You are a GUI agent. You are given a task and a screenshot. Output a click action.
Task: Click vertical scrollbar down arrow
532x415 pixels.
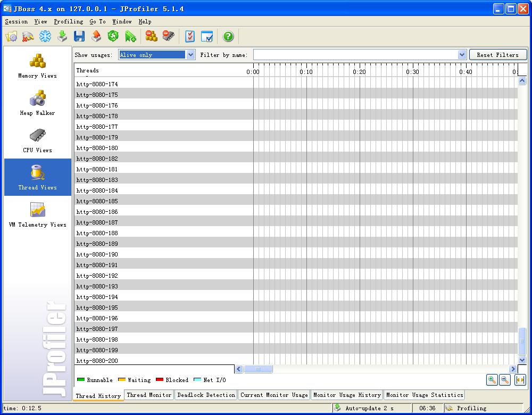[522, 360]
